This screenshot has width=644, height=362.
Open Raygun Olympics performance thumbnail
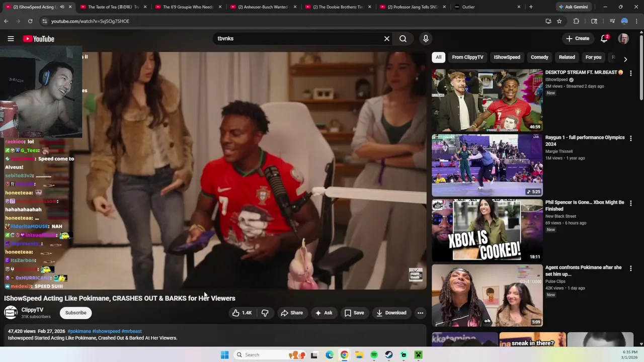[487, 165]
